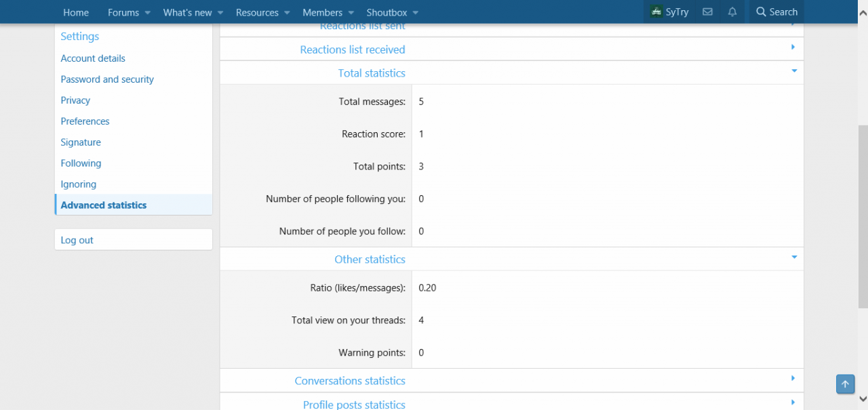Click the Search magnifier icon
The image size is (868, 410).
(x=761, y=12)
